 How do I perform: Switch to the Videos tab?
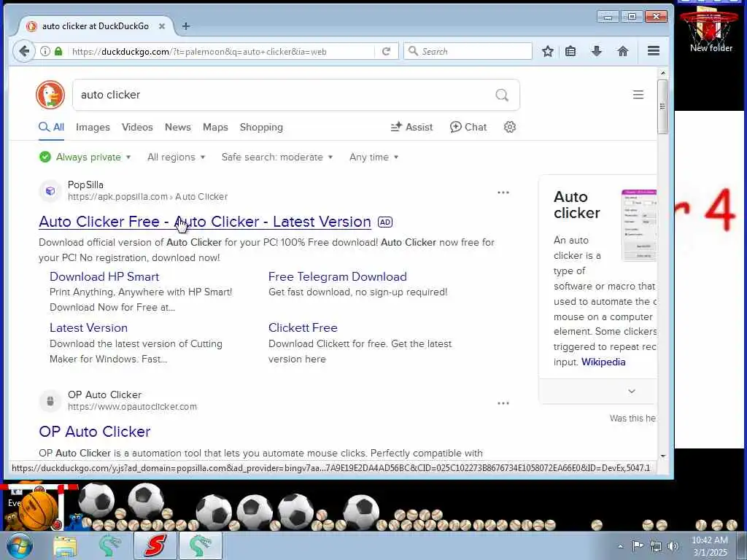(x=137, y=127)
